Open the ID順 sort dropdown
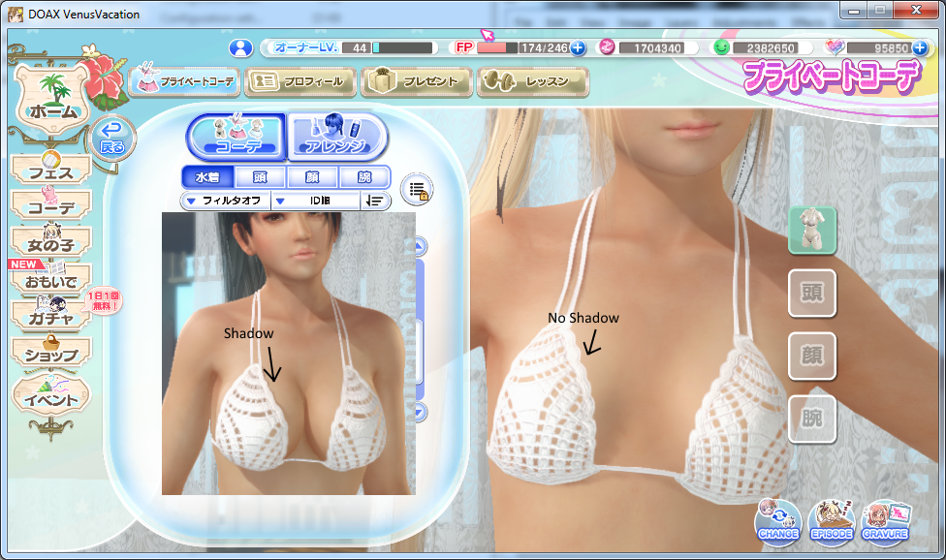 point(316,201)
